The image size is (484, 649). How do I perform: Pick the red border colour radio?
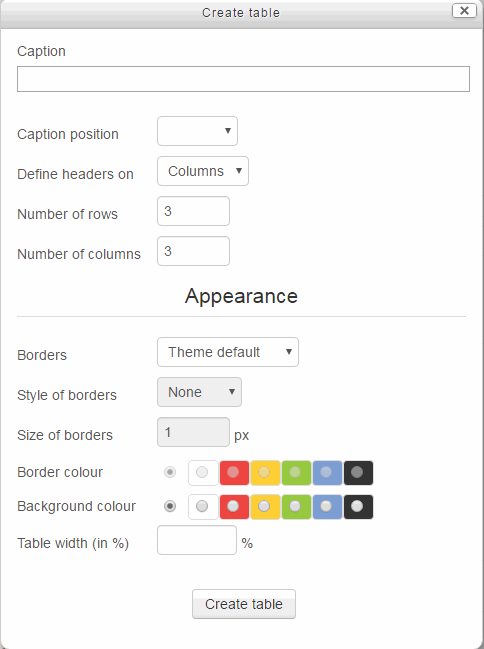(x=233, y=472)
